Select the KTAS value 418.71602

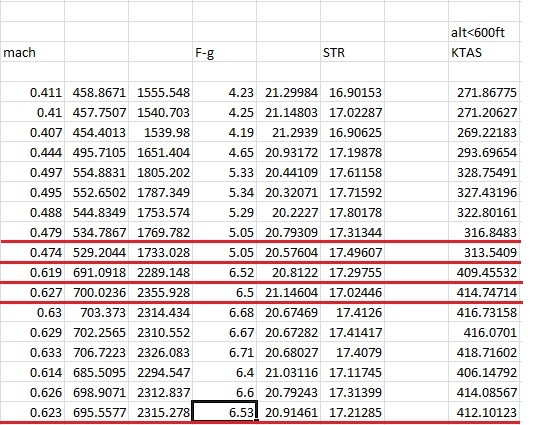tap(484, 352)
